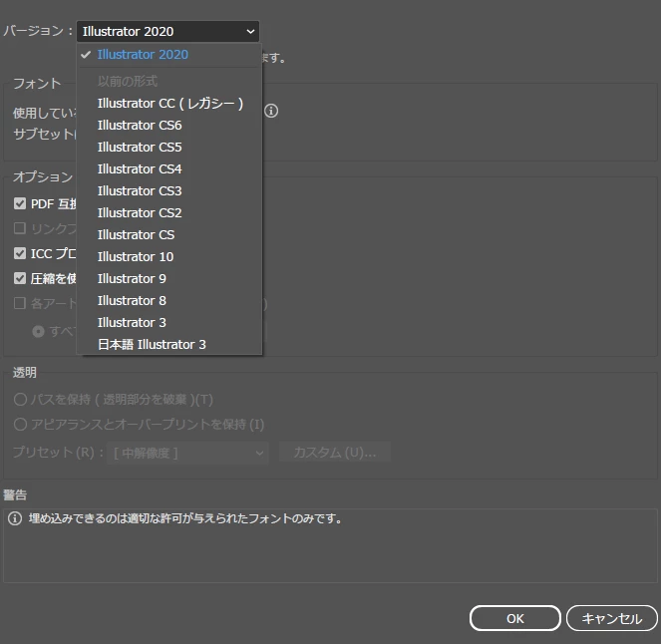
Task: Toggle the ICC プロファイル checkbox
Action: coord(20,253)
